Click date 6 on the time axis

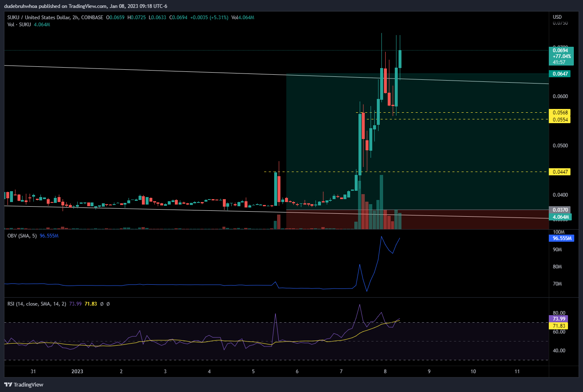(x=297, y=372)
